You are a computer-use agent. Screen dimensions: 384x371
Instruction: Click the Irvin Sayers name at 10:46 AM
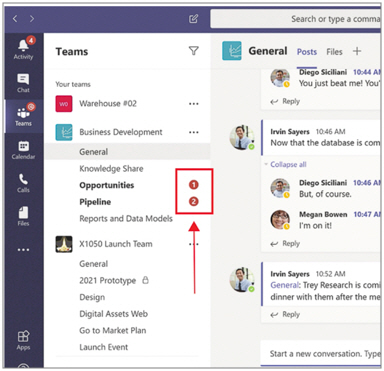[x=290, y=132]
